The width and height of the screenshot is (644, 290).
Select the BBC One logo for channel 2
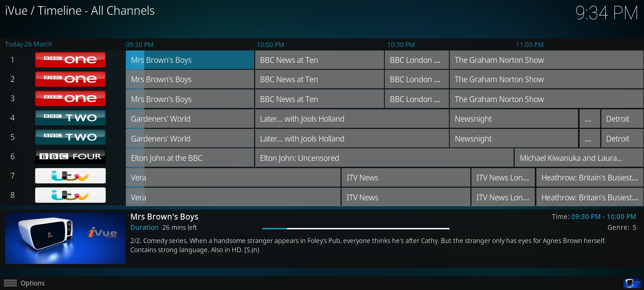70,79
